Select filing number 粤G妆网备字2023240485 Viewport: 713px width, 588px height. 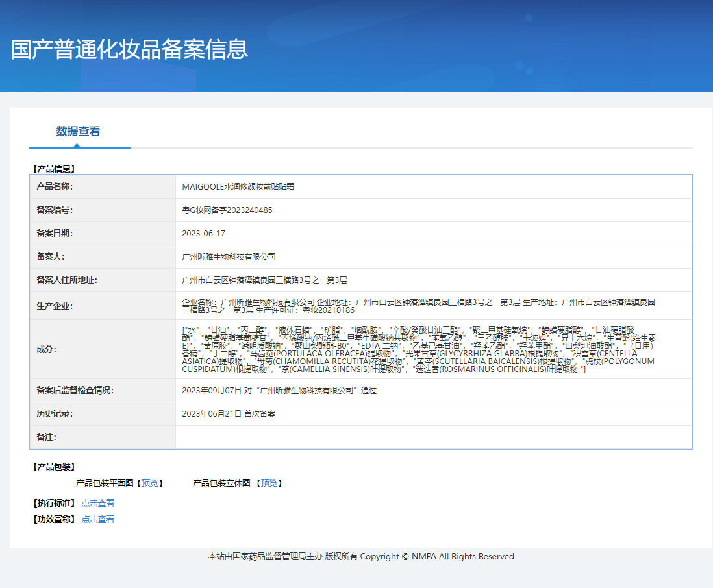227,210
